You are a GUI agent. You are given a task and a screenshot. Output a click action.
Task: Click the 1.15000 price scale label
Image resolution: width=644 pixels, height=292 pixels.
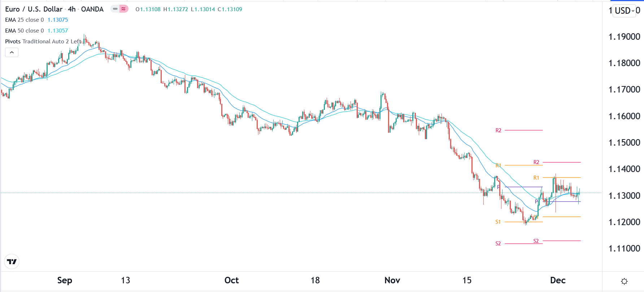[624, 142]
